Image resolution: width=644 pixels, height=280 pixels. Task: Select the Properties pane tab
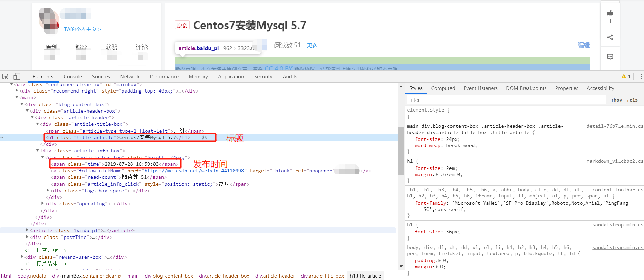coord(567,88)
